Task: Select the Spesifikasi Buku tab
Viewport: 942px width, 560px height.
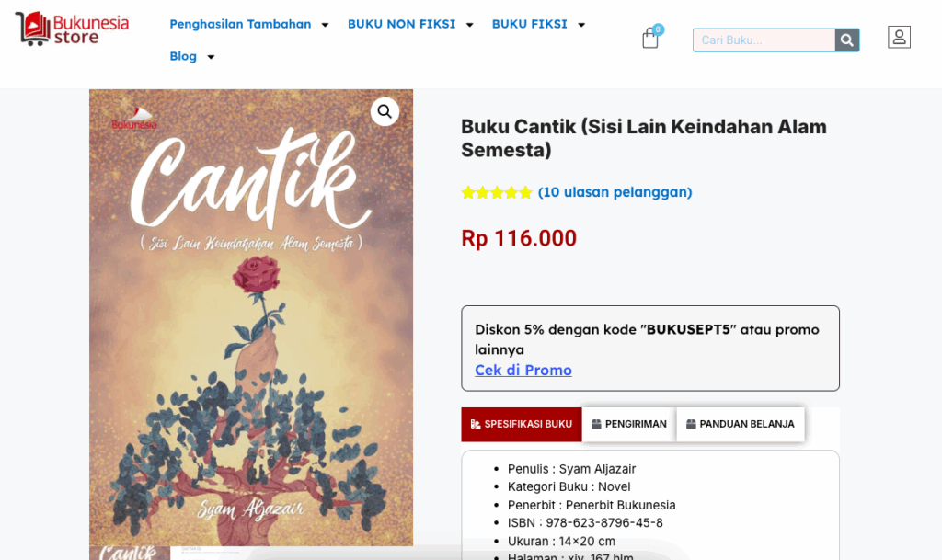Action: [522, 424]
